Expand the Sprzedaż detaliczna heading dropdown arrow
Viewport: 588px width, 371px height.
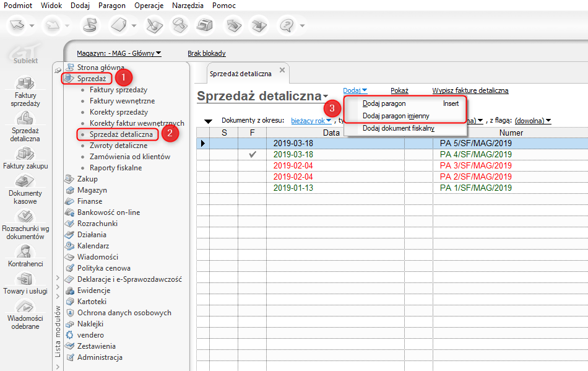326,97
